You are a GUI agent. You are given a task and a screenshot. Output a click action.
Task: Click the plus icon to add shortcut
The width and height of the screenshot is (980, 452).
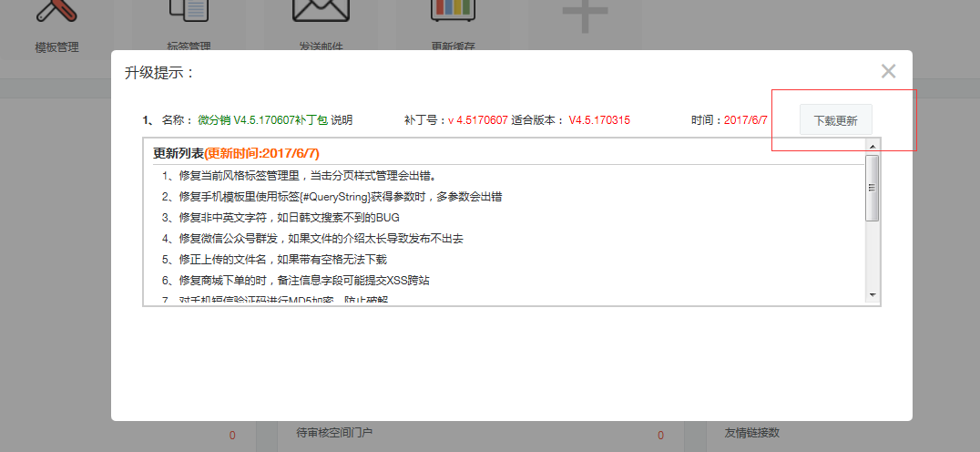(x=585, y=15)
